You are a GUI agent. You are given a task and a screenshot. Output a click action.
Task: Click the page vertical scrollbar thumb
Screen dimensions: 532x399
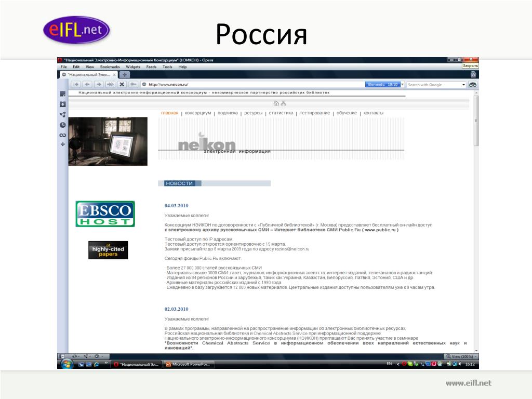click(x=476, y=121)
